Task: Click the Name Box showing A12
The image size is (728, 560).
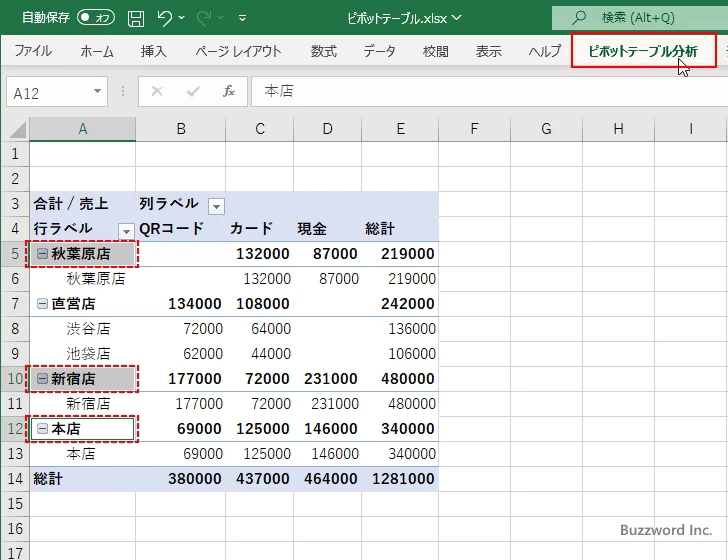Action: point(49,92)
